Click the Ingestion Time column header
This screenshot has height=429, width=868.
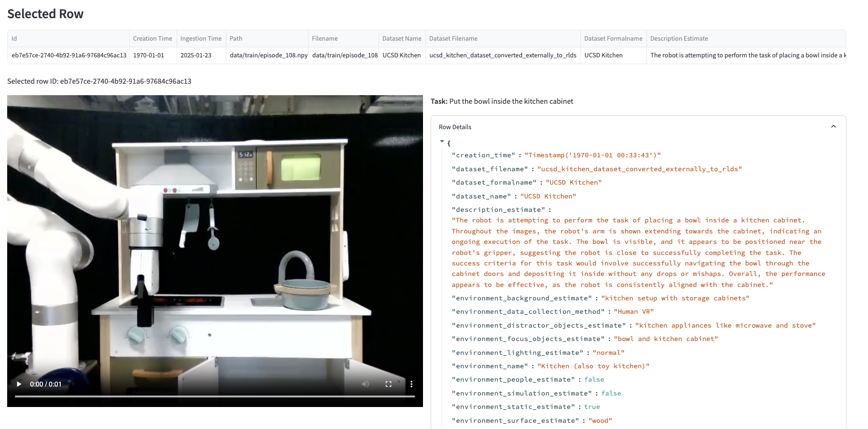tap(201, 39)
